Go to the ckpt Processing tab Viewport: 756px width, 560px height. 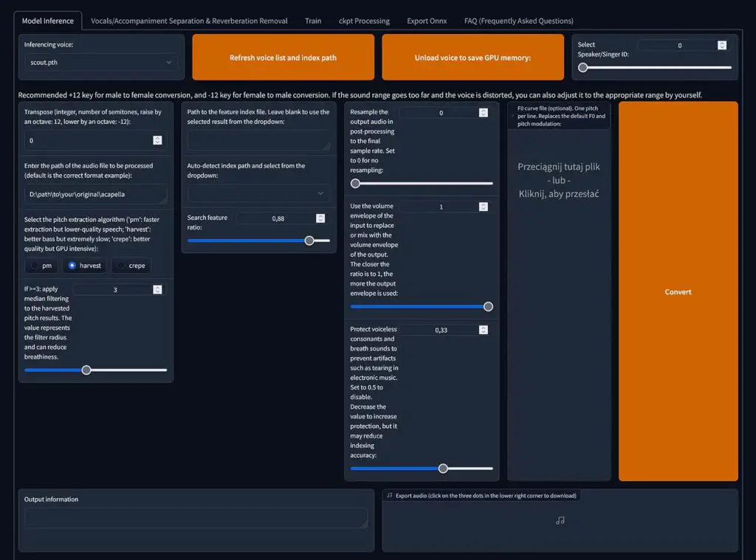364,21
